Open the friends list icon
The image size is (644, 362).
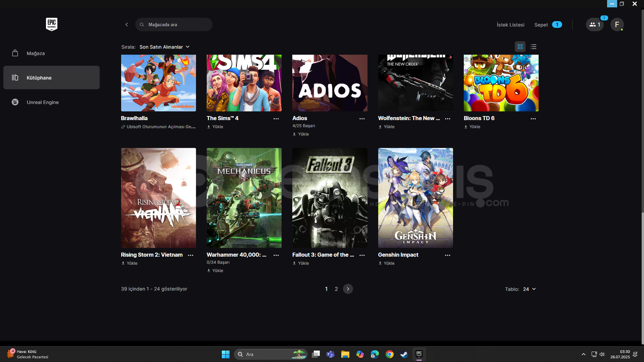tap(595, 24)
